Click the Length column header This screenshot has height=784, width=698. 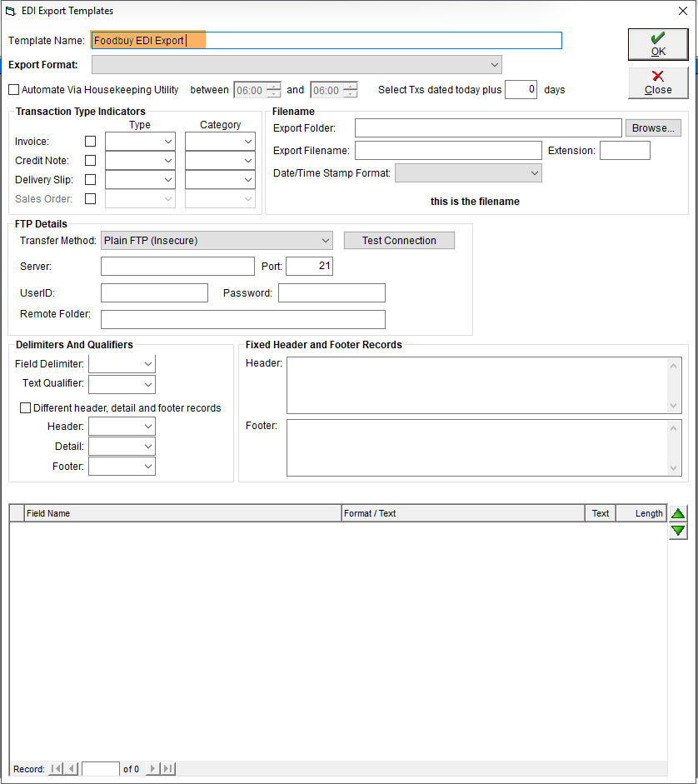641,513
